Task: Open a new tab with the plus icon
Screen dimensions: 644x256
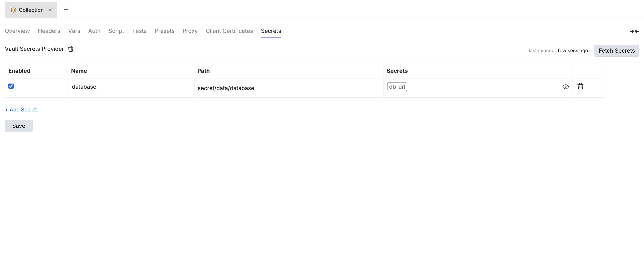Action: [x=66, y=10]
